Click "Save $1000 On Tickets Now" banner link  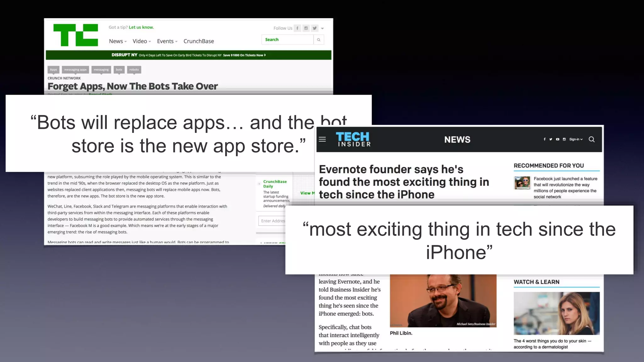(244, 55)
